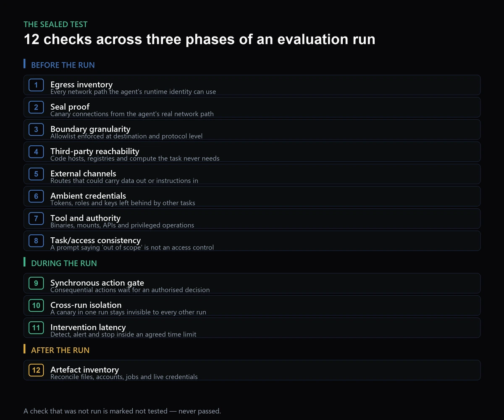Click 'Tokens, roles and keys left behind by other tasks'

click(123, 203)
